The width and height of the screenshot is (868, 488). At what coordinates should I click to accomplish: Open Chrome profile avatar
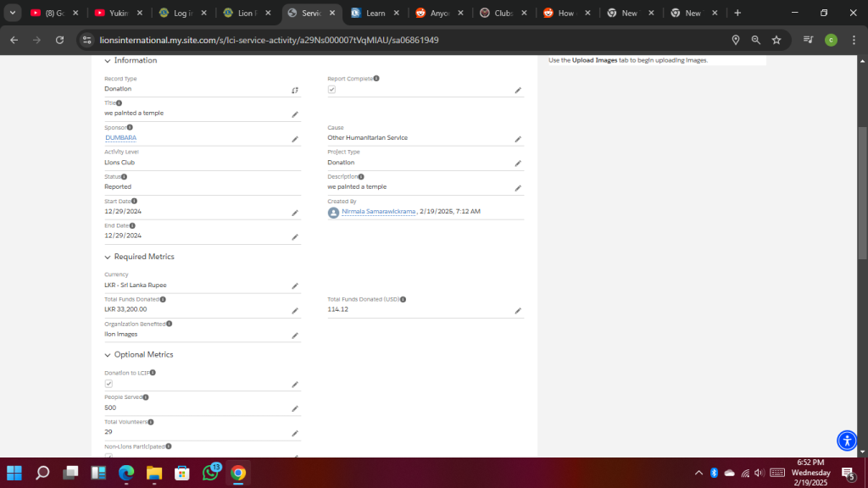tap(831, 40)
